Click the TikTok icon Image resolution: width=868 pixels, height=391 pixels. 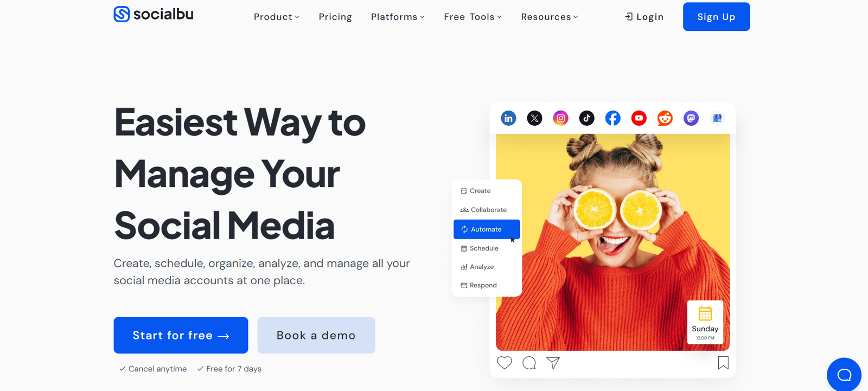point(586,118)
